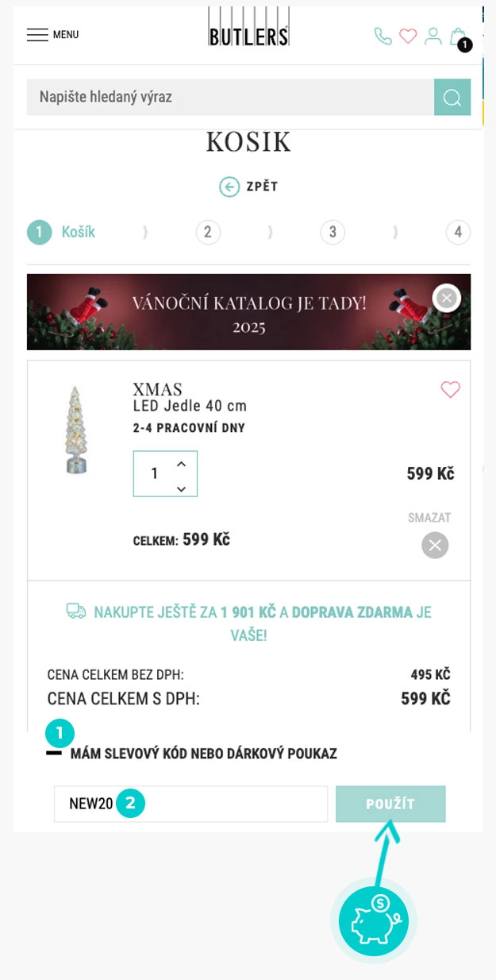
Task: Open the wishlist heart in header
Action: (x=408, y=37)
